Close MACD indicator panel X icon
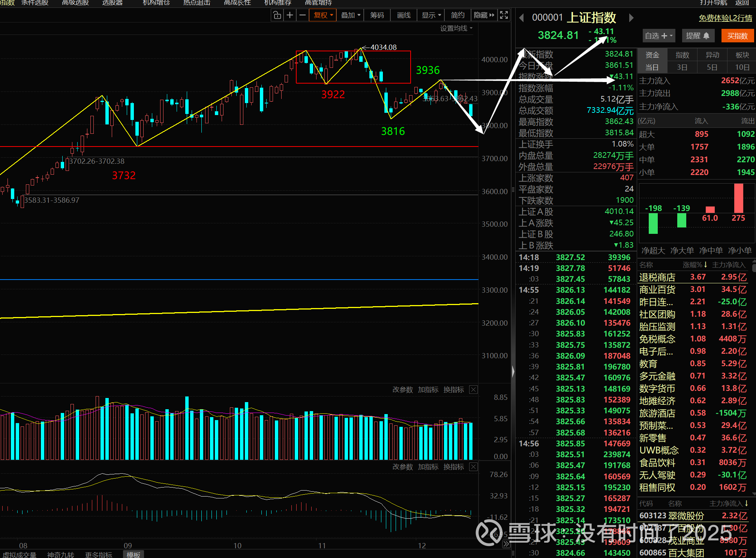756x558 pixels. tap(474, 467)
